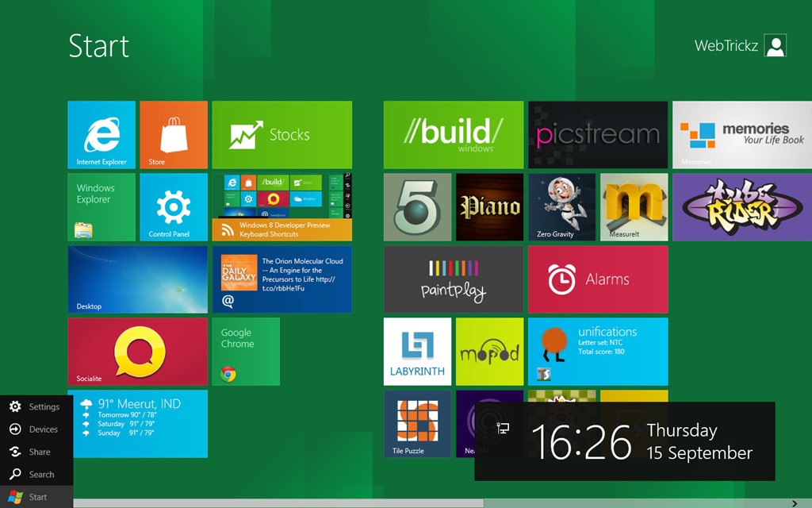This screenshot has height=508, width=812.
Task: Launch the Labyrinth tile
Action: click(x=417, y=352)
